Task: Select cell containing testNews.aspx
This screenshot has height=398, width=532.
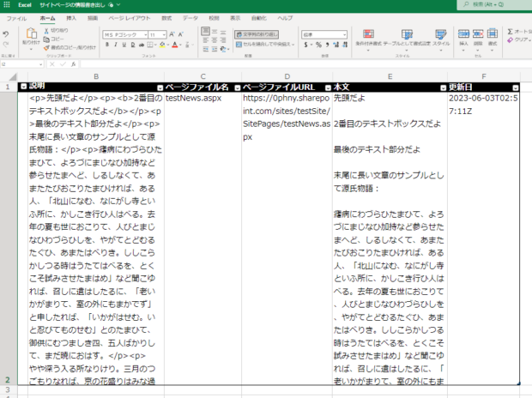Action: pyautogui.click(x=203, y=238)
